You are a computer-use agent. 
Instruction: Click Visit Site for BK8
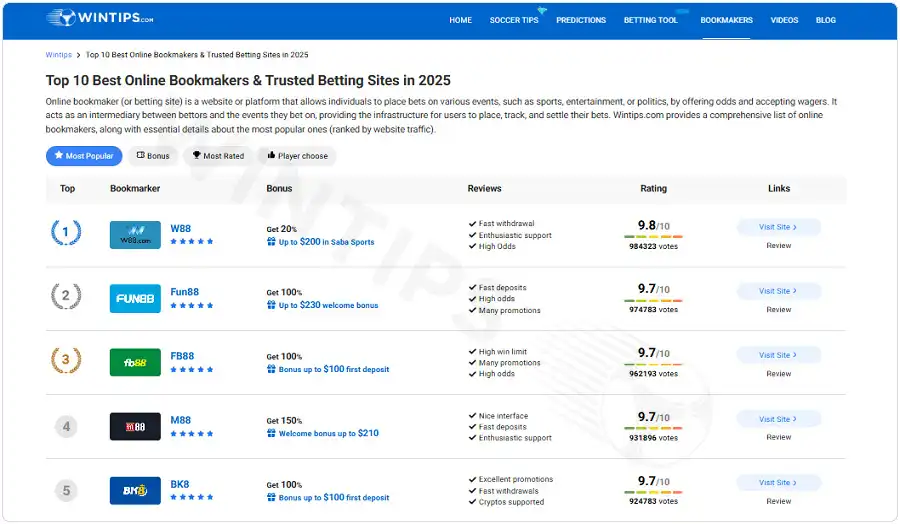pyautogui.click(x=778, y=483)
